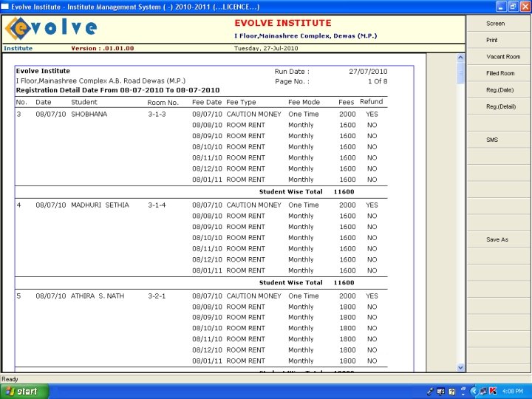Click the Page No. : label
The height and width of the screenshot is (399, 532).
pyautogui.click(x=292, y=81)
